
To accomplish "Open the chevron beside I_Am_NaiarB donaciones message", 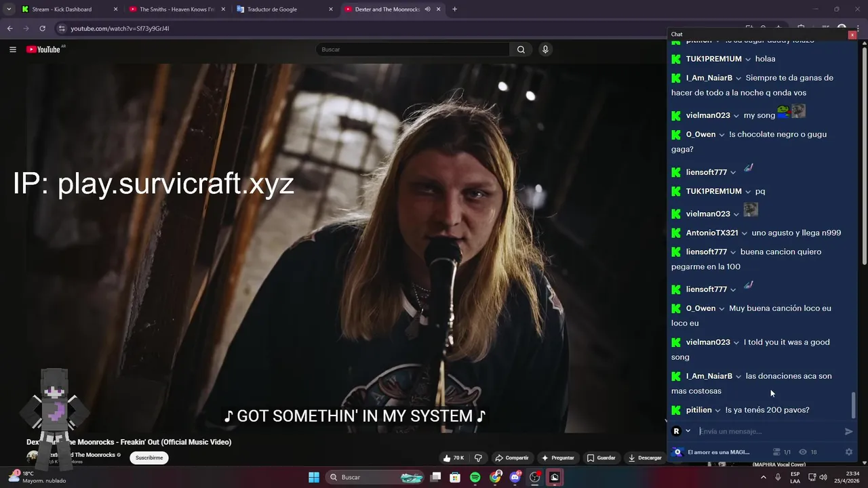I will [x=738, y=376].
